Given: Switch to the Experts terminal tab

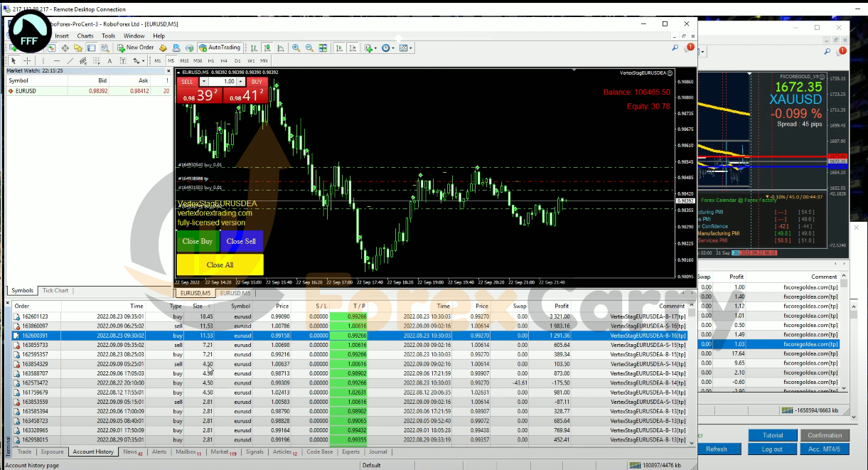Looking at the screenshot, I should pos(351,452).
